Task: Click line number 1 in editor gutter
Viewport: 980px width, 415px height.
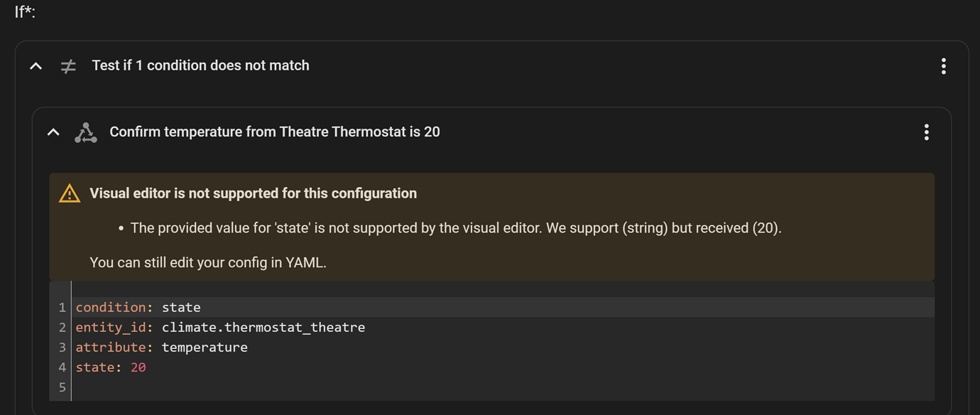Action: [x=62, y=308]
